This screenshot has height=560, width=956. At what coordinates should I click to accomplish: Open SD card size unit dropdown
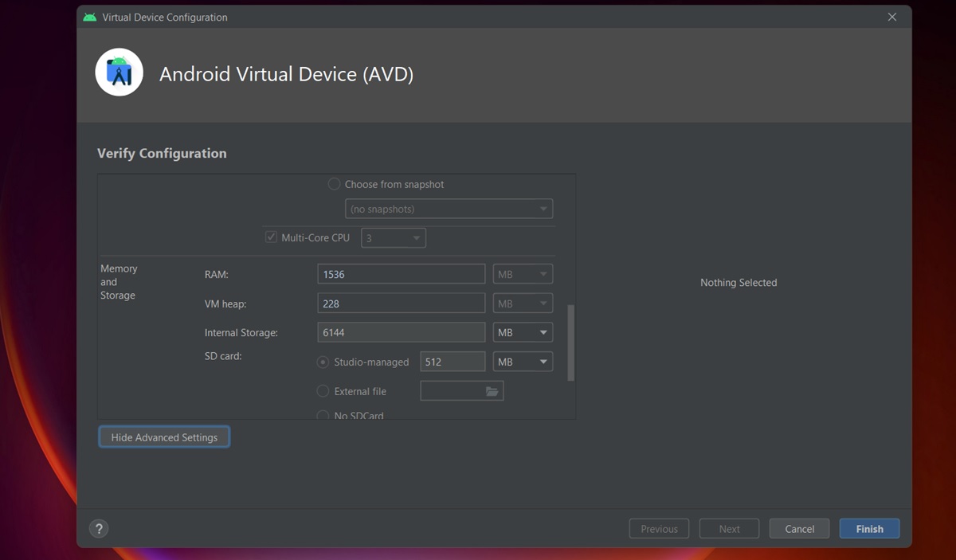(x=523, y=362)
